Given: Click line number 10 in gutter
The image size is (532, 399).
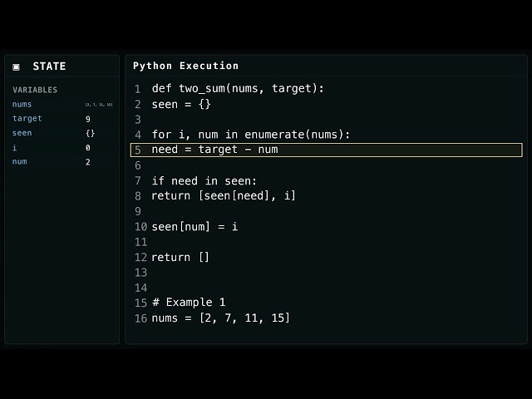Looking at the screenshot, I should (x=140, y=227).
